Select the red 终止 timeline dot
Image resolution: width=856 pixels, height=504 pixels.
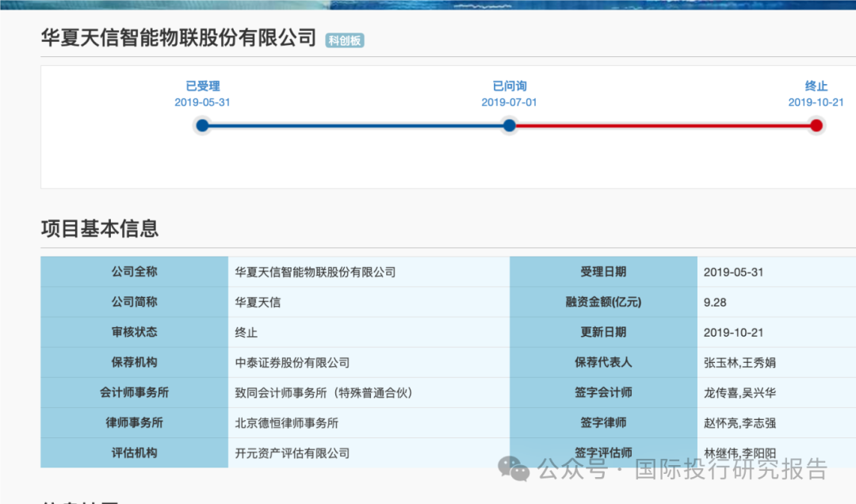(816, 125)
